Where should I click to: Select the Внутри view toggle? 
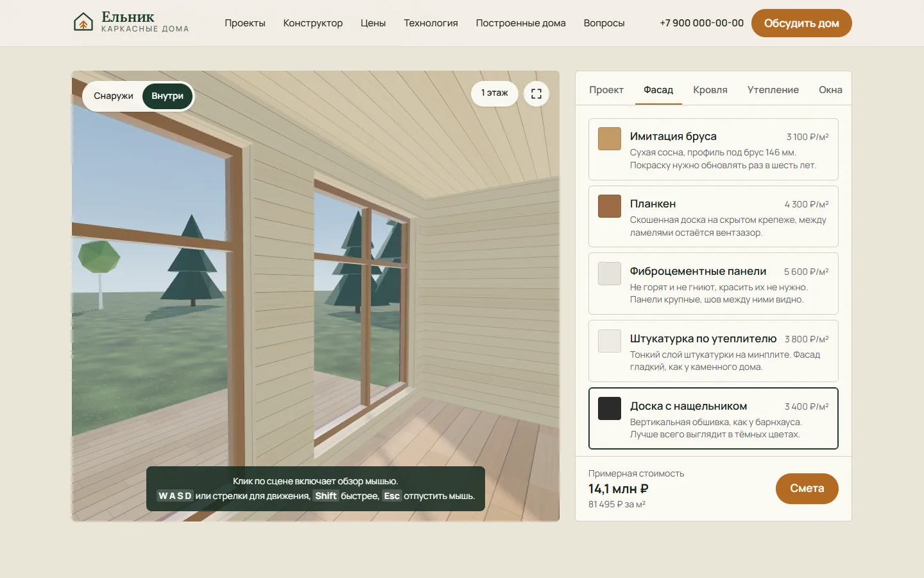coord(167,96)
